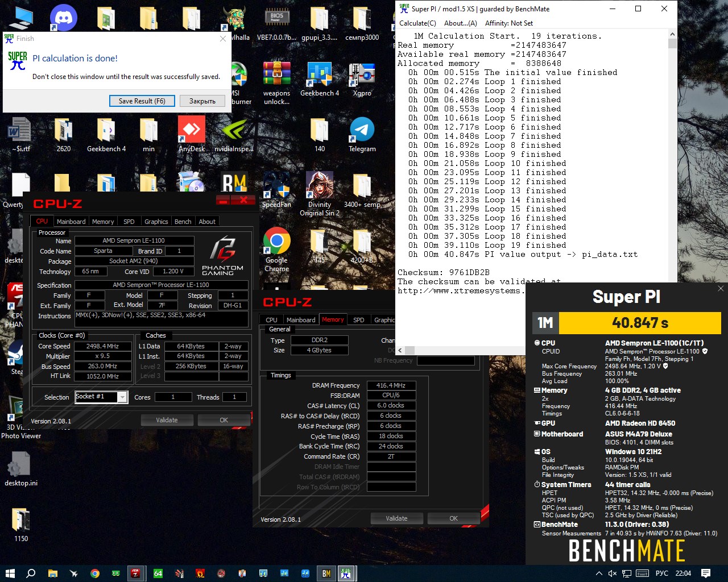Open the семпр3000 folder
Viewport: 728px width, 582px height.
(x=362, y=24)
